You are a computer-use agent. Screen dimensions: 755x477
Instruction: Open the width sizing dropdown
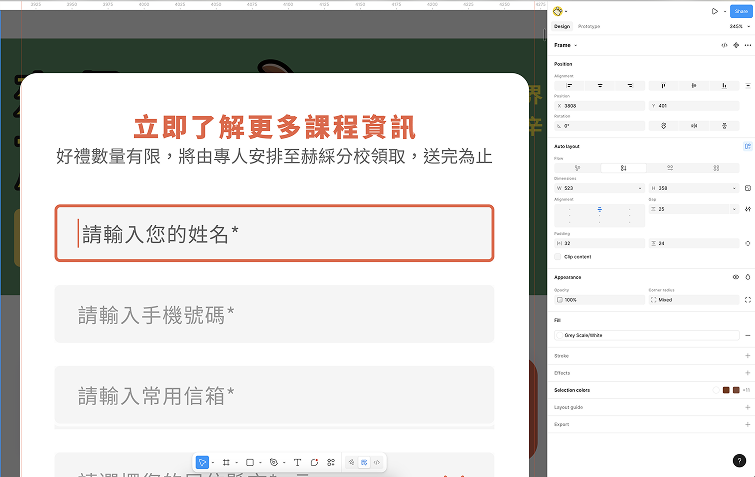[x=640, y=188]
